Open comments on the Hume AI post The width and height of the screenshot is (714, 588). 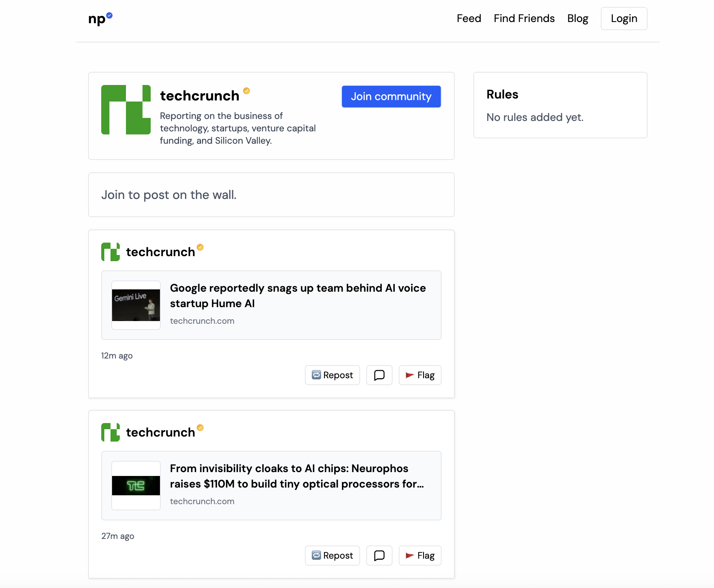coord(379,375)
